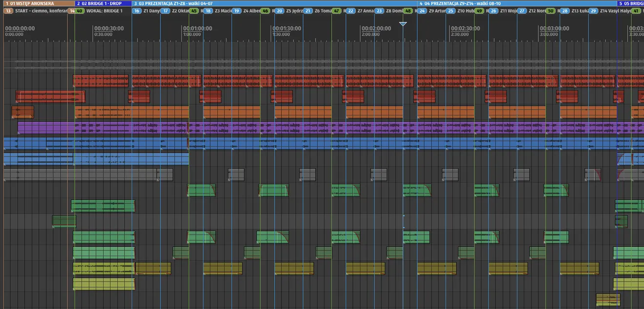Click the green marker badge 50
644x309 pixels.
coord(550,11)
